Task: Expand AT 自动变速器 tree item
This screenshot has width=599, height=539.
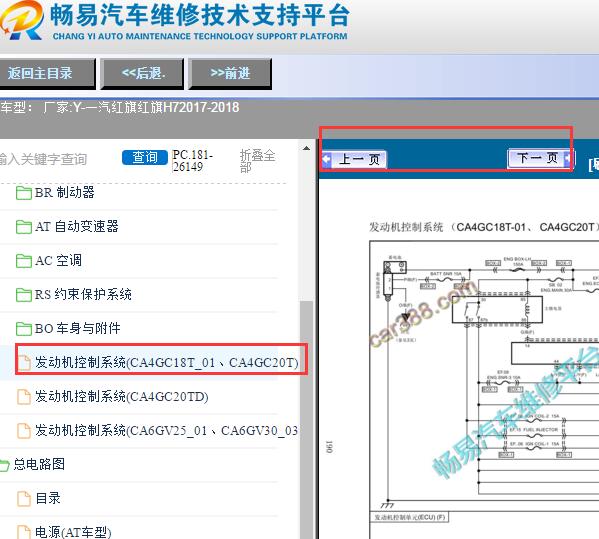Action: click(x=77, y=227)
